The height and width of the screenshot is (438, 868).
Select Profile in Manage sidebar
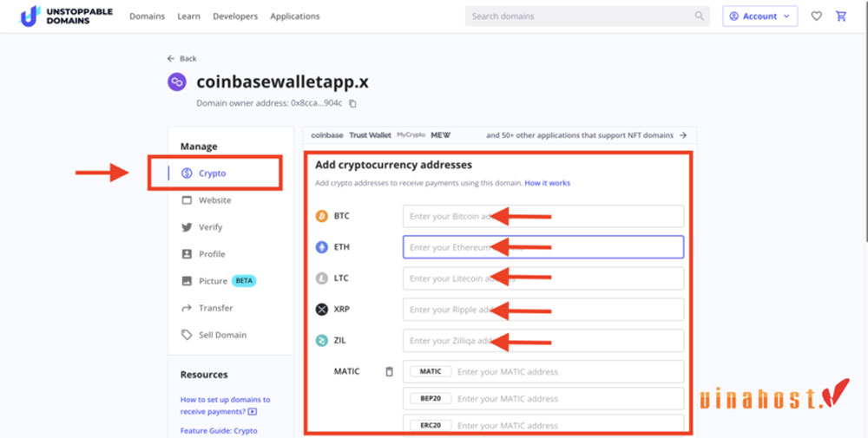[212, 254]
